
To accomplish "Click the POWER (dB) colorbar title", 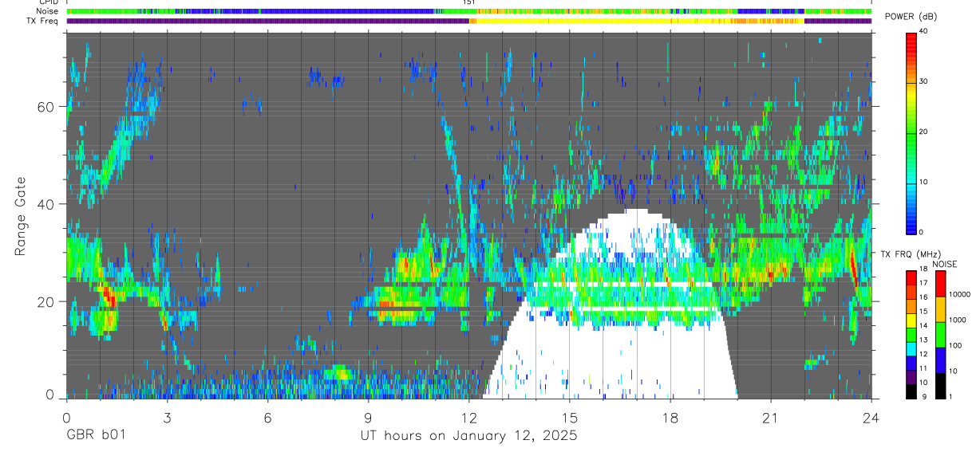I will (x=911, y=17).
